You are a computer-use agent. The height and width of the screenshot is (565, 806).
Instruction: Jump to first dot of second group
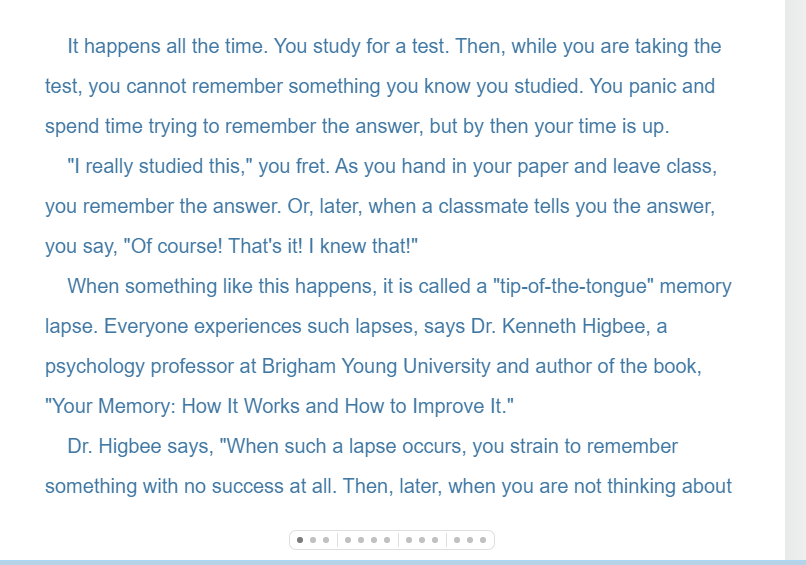pos(348,540)
